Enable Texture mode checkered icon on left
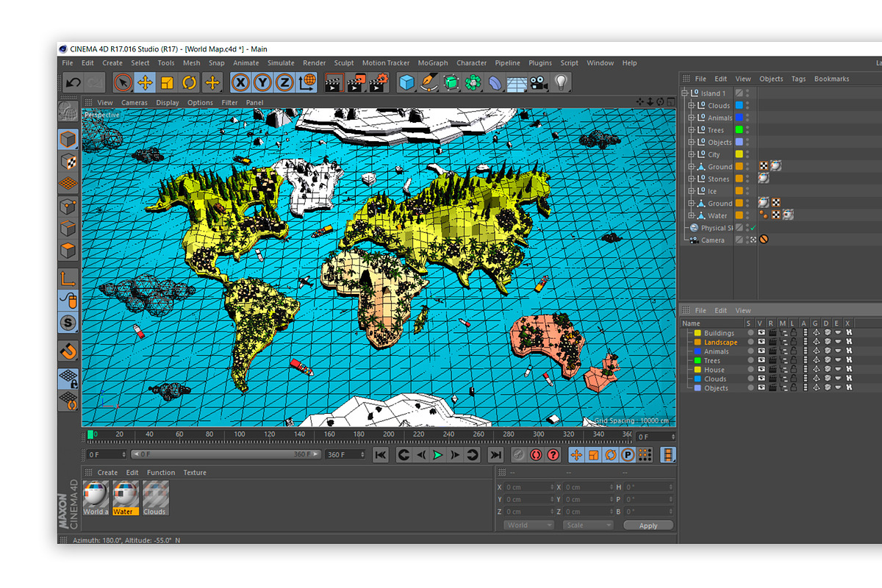 click(68, 161)
